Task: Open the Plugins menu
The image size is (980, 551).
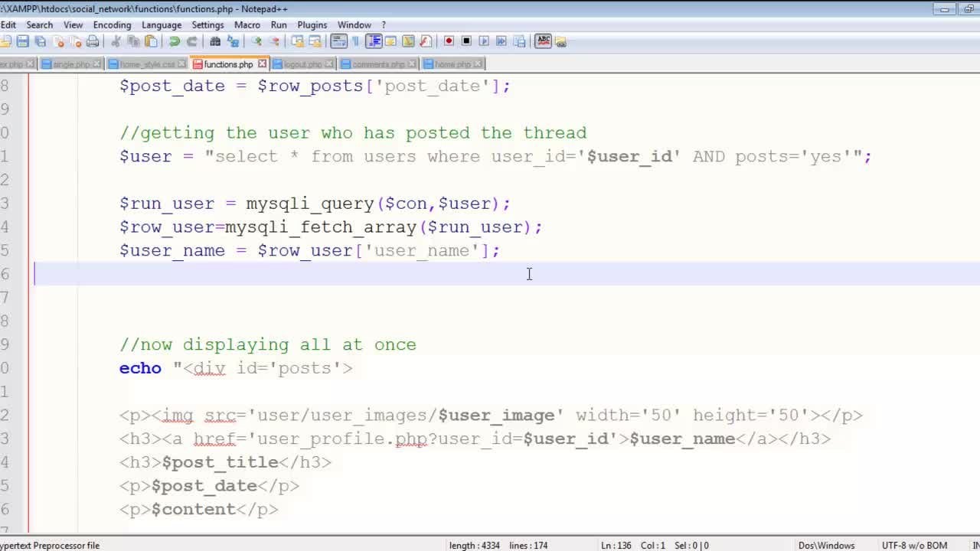Action: 312,24
